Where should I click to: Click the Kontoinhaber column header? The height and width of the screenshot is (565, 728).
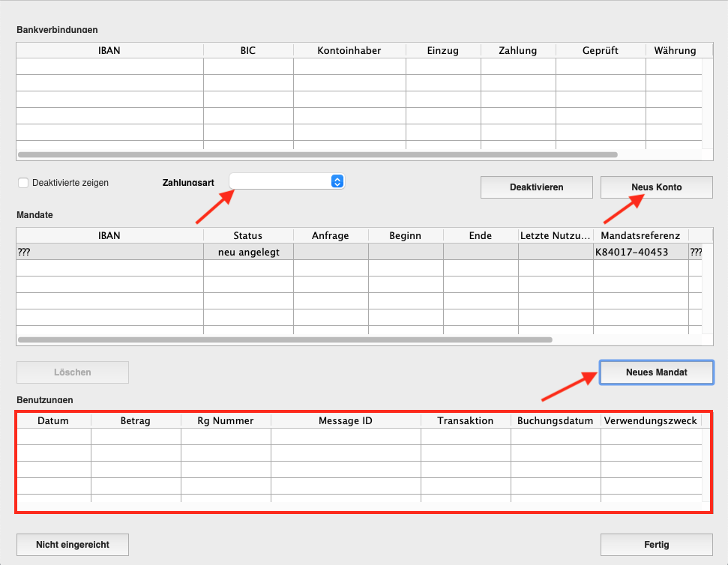pyautogui.click(x=349, y=51)
